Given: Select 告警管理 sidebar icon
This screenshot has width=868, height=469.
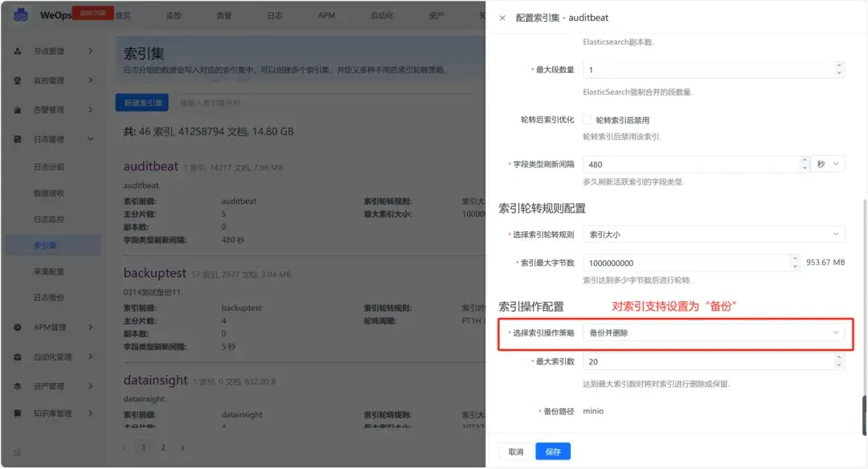Looking at the screenshot, I should click(x=18, y=109).
